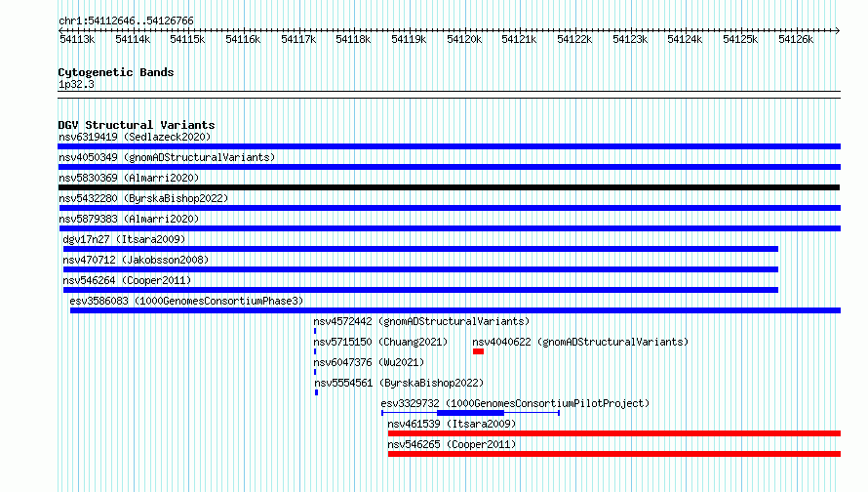This screenshot has height=492, width=868.
Task: Click the small blue marker under nsv5554561
Action: [x=316, y=392]
